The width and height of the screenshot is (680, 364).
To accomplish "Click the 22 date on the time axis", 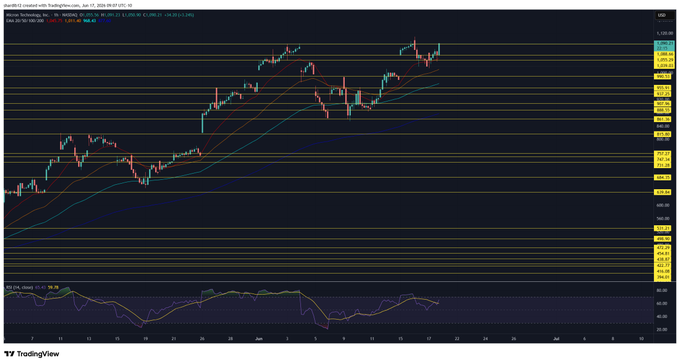I will click(457, 338).
